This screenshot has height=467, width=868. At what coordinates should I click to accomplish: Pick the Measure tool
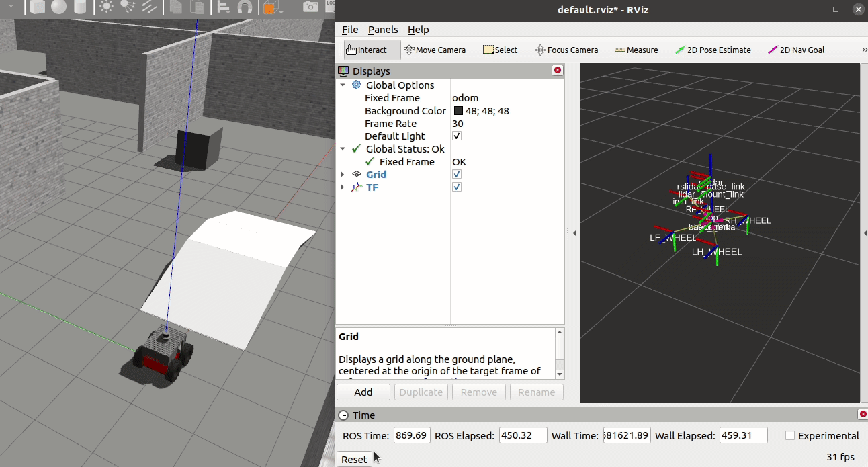636,50
